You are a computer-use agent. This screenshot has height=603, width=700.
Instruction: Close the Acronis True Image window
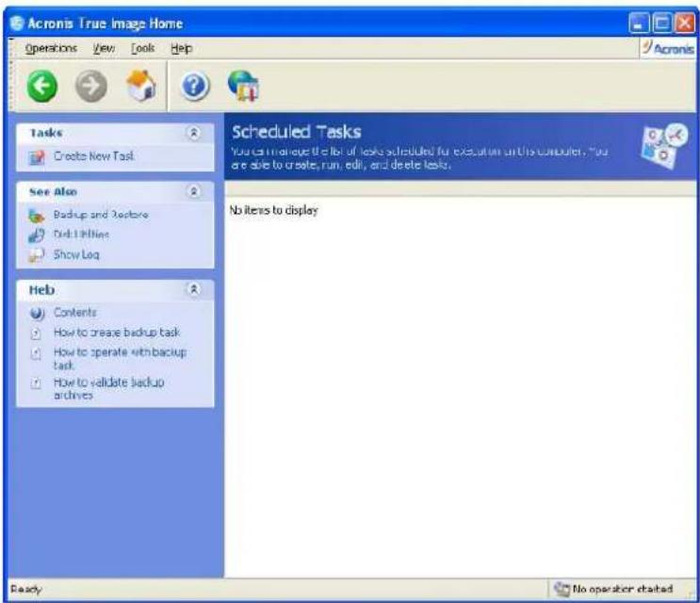point(685,24)
